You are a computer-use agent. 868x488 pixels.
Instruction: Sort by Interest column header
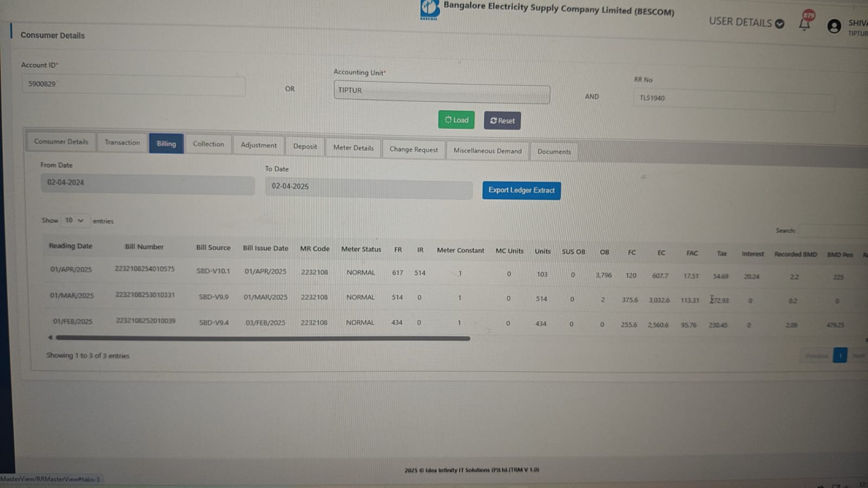752,254
